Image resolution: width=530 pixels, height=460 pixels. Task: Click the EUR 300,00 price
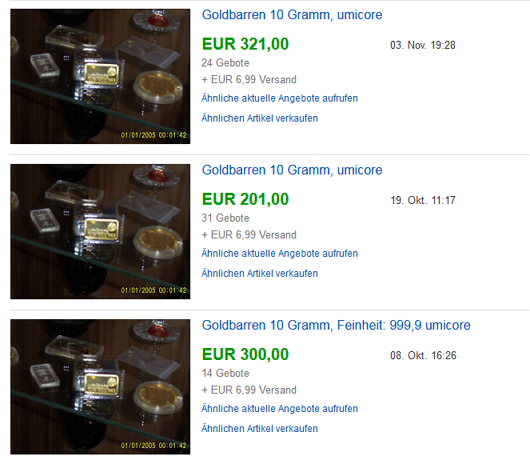[x=245, y=354]
